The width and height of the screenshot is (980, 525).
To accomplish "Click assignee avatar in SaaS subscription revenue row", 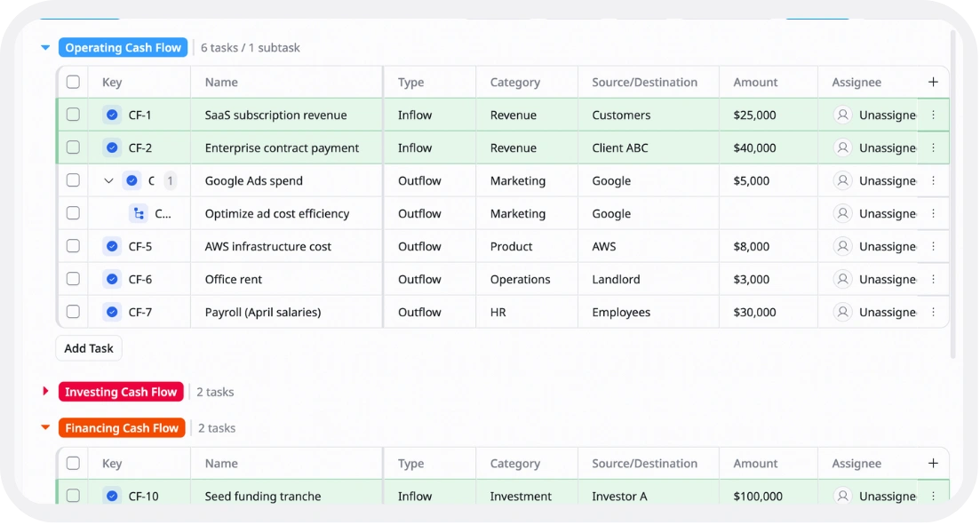I will 842,115.
